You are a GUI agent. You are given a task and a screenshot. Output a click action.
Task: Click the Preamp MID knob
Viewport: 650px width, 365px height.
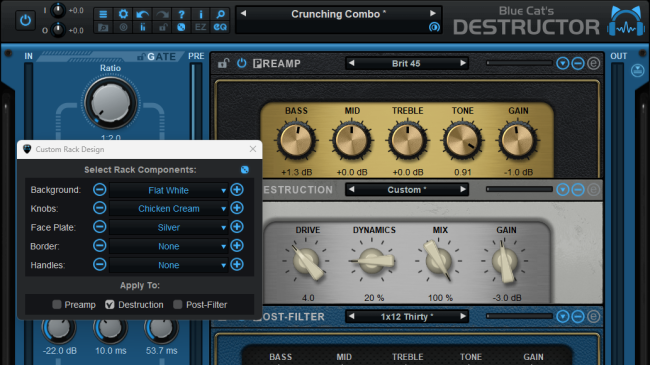(352, 140)
